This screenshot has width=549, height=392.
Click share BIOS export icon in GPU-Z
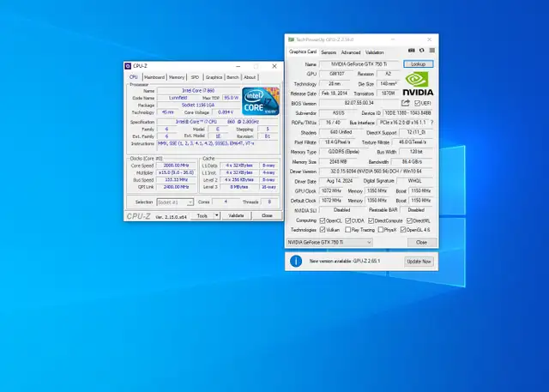pos(406,103)
